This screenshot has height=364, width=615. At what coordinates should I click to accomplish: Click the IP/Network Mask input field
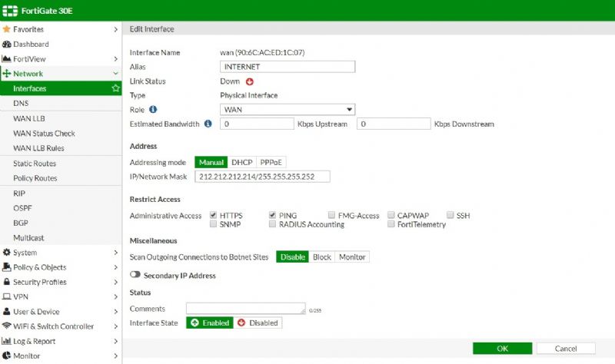click(x=261, y=177)
